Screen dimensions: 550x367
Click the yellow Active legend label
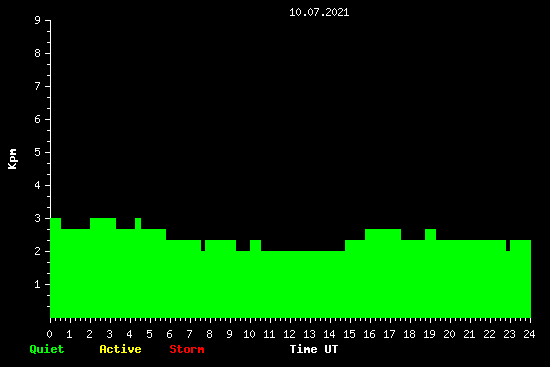tap(120, 349)
